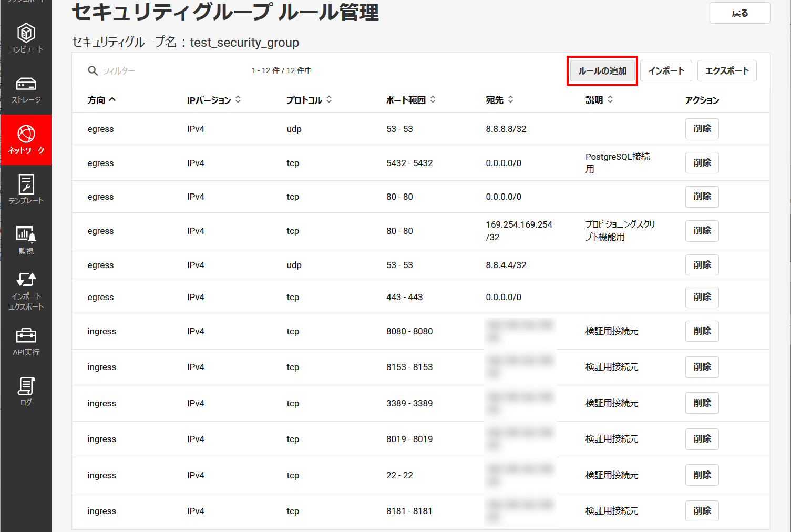791x532 pixels.
Task: Click the セキュリティグループ名 test_security_group text
Action: tap(186, 43)
